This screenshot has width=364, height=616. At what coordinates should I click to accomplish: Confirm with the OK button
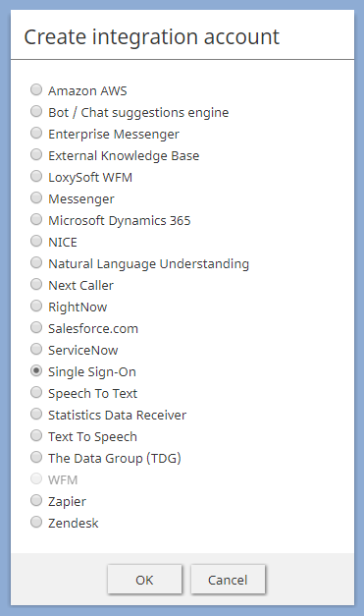pyautogui.click(x=145, y=580)
